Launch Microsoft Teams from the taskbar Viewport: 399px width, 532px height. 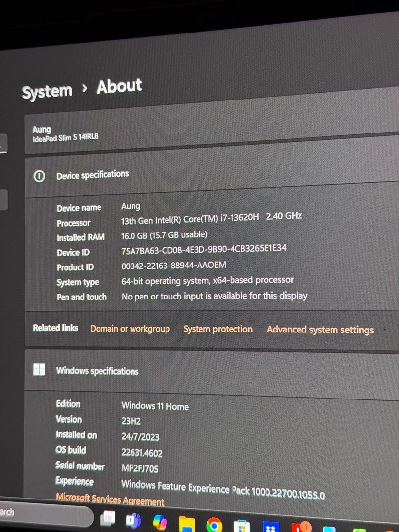pos(133,520)
